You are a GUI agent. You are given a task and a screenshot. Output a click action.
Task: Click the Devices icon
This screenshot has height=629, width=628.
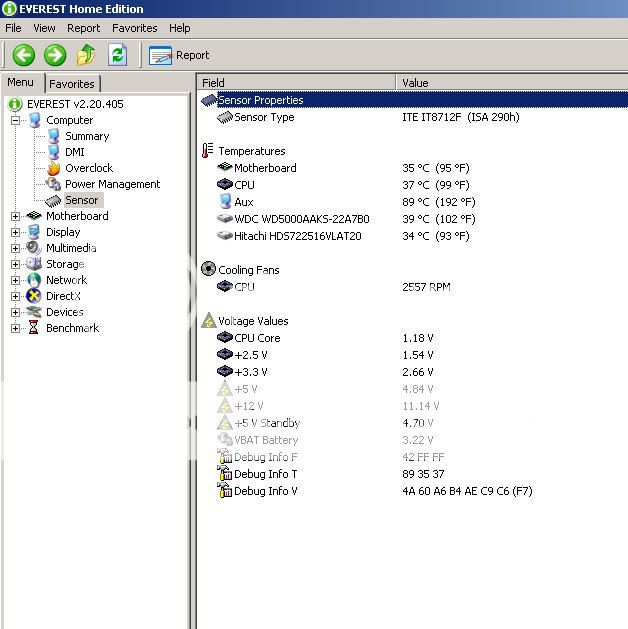click(x=34, y=312)
